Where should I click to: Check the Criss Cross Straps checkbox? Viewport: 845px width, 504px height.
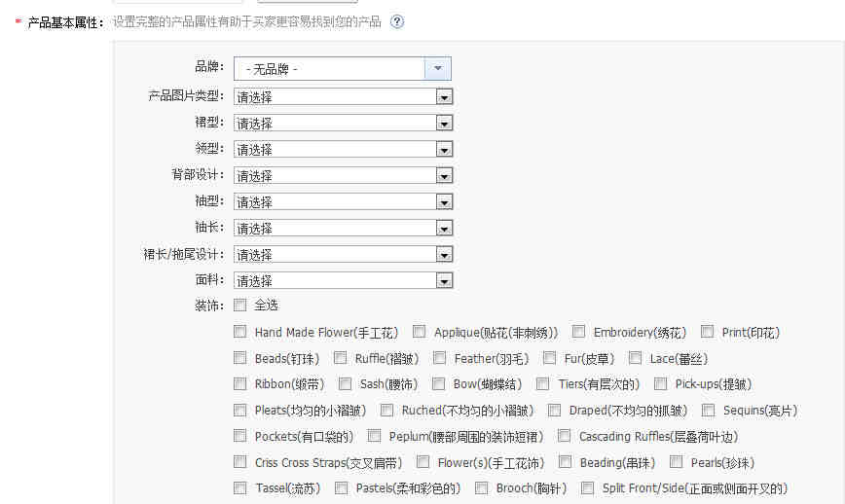tap(239, 461)
